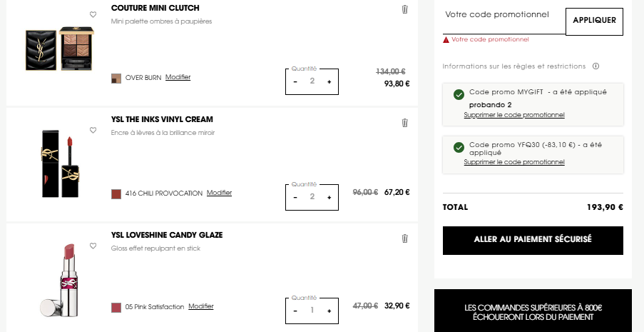This screenshot has width=644, height=332.
Task: Modify the Over Burn shade
Action: click(178, 77)
